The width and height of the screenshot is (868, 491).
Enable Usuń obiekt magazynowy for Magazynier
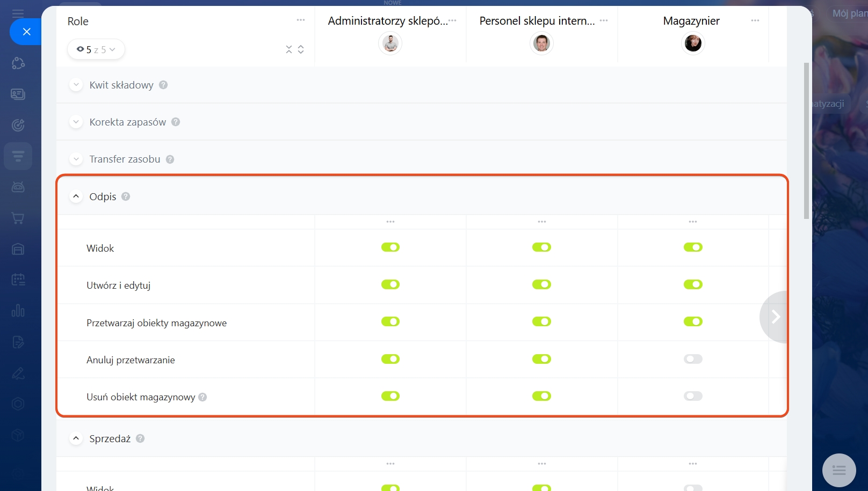coord(693,396)
